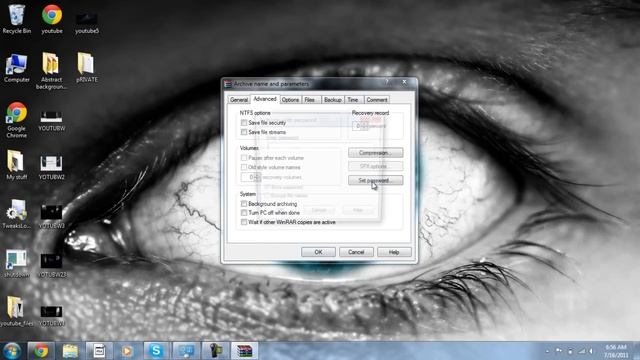Select the YOUTUBW desktop file
This screenshot has height=360, width=640.
pyautogui.click(x=51, y=121)
